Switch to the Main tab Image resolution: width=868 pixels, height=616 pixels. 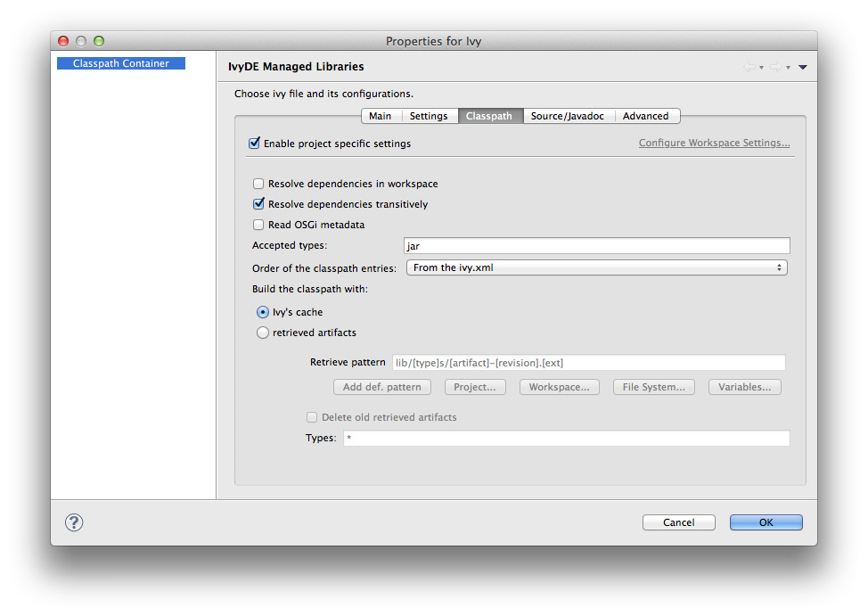(x=380, y=116)
